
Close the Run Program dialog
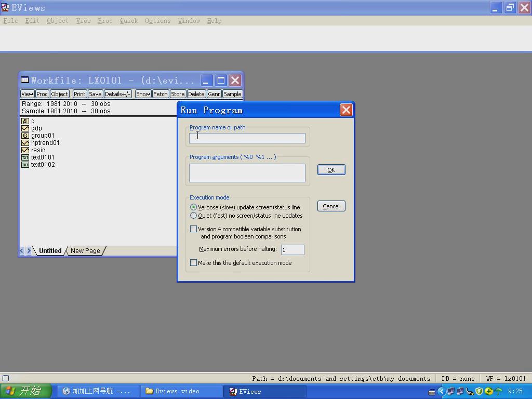click(346, 110)
